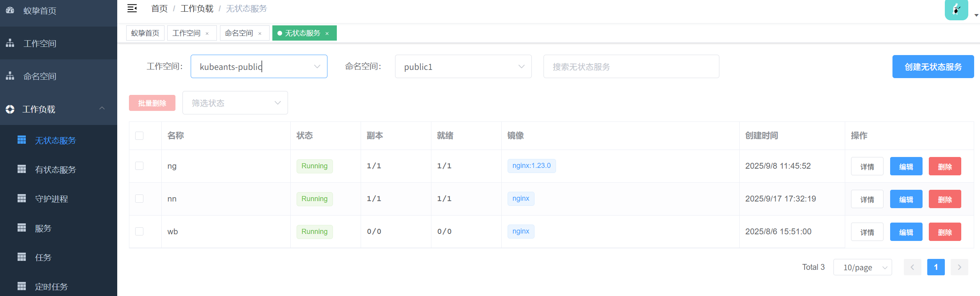Check the checkbox for row ng

139,166
